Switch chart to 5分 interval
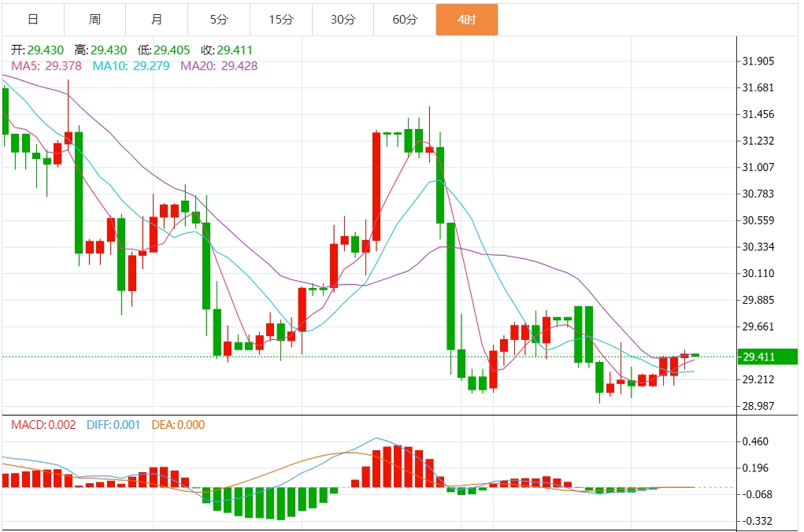This screenshot has width=804, height=532. point(219,20)
